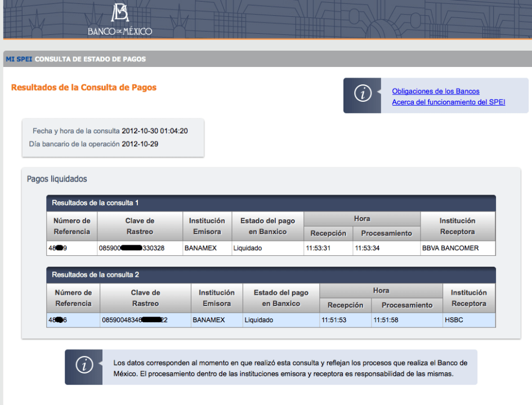Select the payment row in Resultados de la consulta 2
Image resolution: width=532 pixels, height=405 pixels.
pyautogui.click(x=270, y=319)
